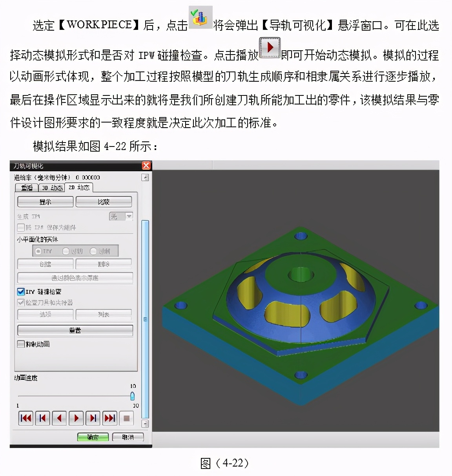Click the 重置 button
The width and height of the screenshot is (452, 476).
click(x=75, y=330)
